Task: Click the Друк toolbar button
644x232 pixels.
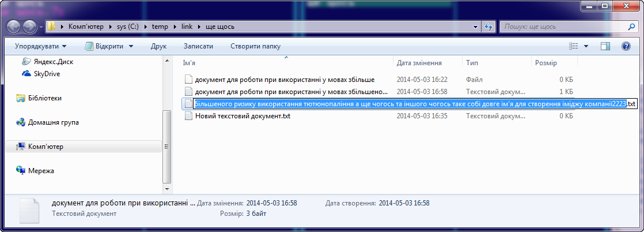Action: click(158, 46)
